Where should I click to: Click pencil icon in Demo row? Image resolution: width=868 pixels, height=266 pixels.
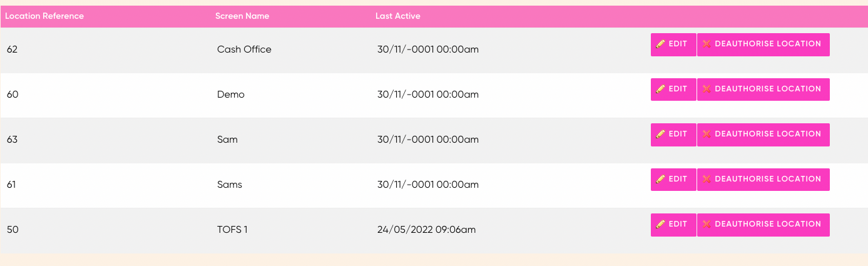pos(660,90)
